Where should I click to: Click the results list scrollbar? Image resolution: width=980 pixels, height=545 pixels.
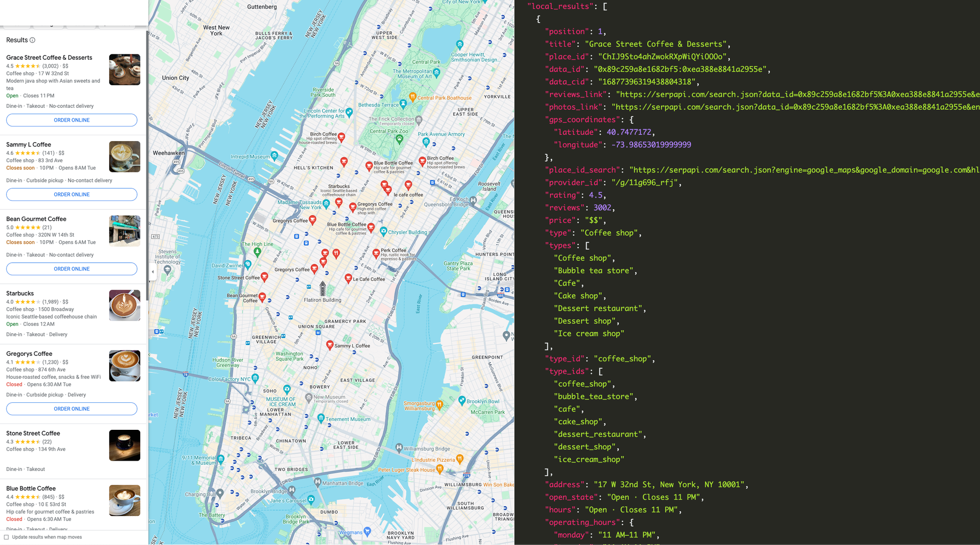coord(147,167)
